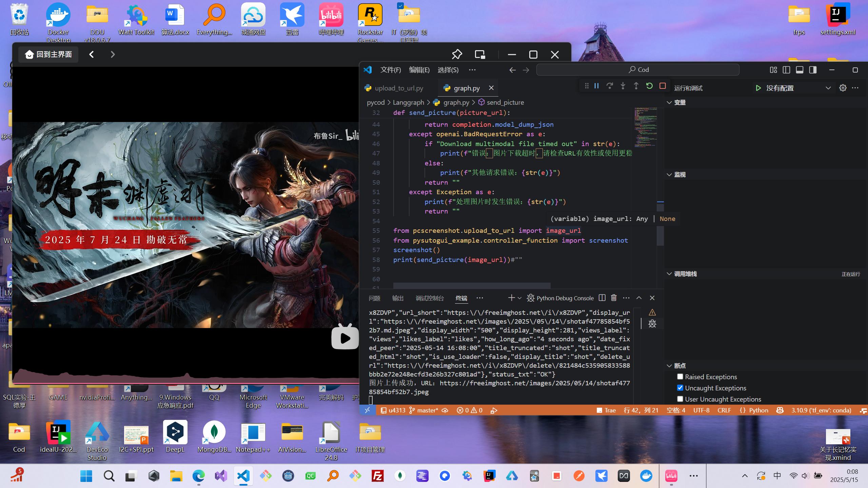Open Windows taskbar search
The width and height of the screenshot is (868, 488).
pyautogui.click(x=109, y=476)
